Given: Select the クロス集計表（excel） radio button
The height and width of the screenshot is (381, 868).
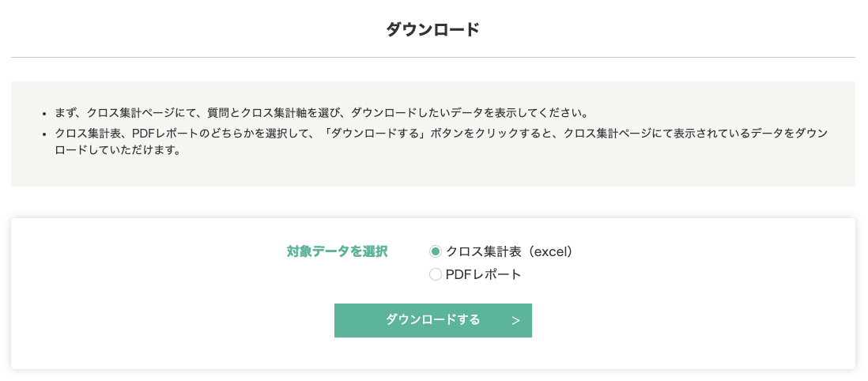Looking at the screenshot, I should point(435,252).
